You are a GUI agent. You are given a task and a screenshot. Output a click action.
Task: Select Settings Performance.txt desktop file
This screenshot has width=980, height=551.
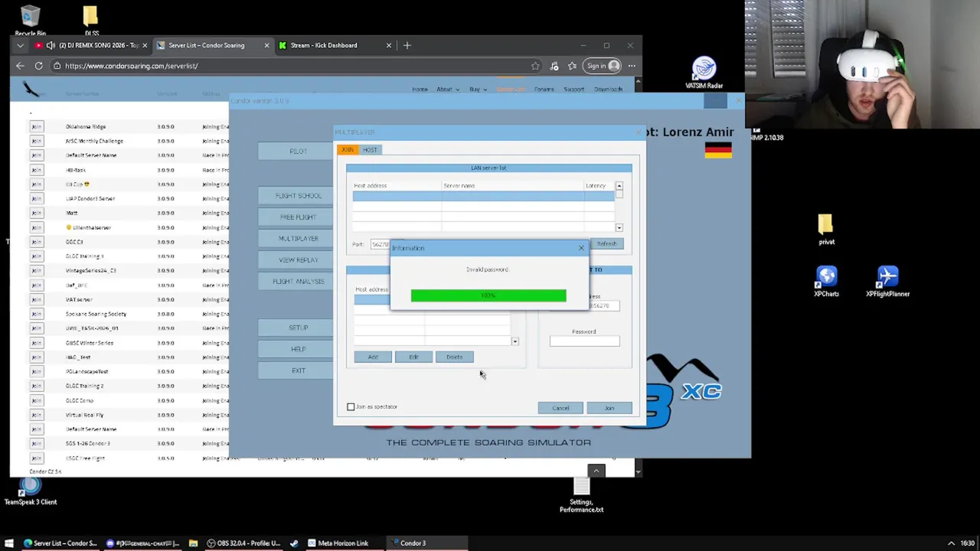582,495
